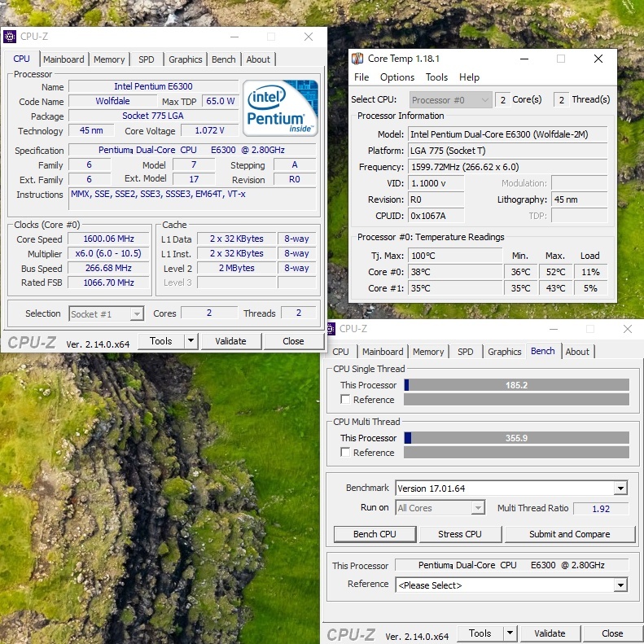Click the Core Speed value 1600.06 MHz
The image size is (644, 644).
tap(109, 239)
